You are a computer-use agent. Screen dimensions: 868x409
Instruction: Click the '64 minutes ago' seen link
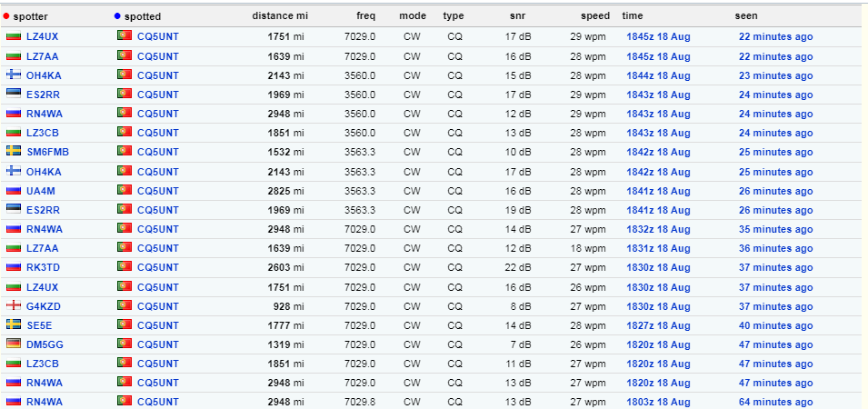(775, 403)
